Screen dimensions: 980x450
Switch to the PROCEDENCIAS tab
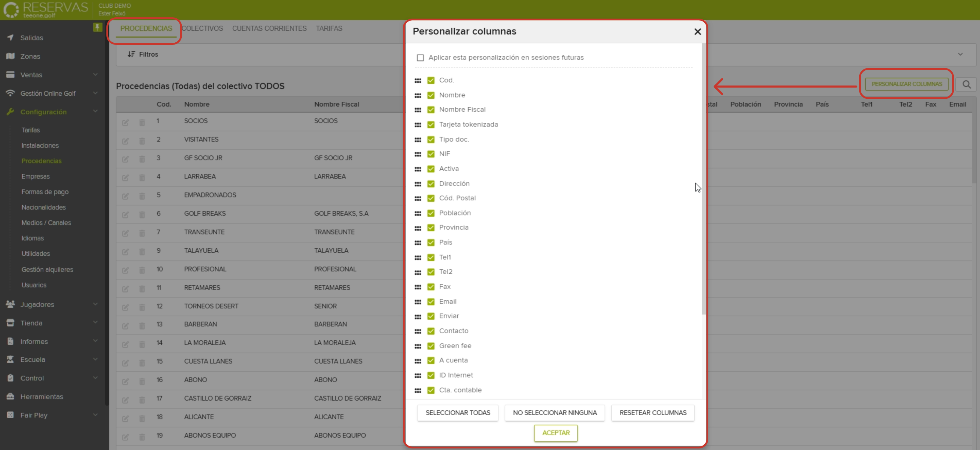(x=146, y=29)
